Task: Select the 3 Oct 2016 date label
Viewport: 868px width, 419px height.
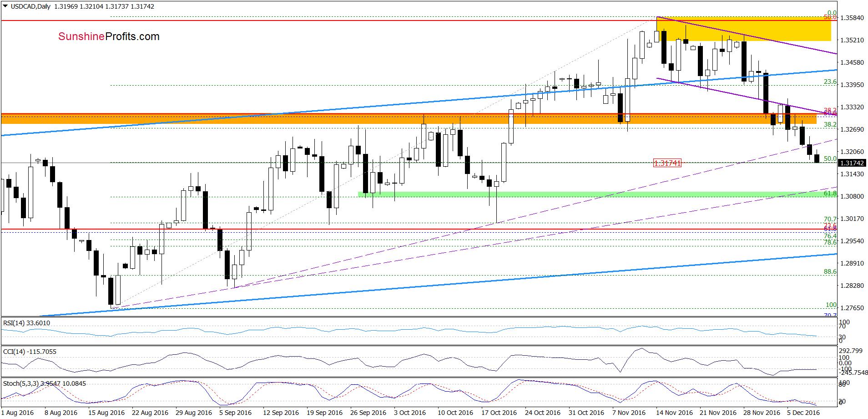Action: pos(410,413)
